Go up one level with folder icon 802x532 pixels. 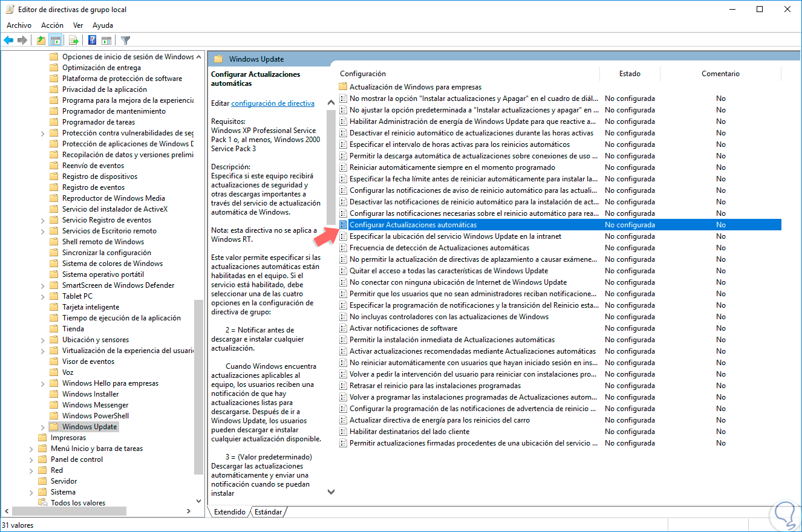[x=41, y=41]
